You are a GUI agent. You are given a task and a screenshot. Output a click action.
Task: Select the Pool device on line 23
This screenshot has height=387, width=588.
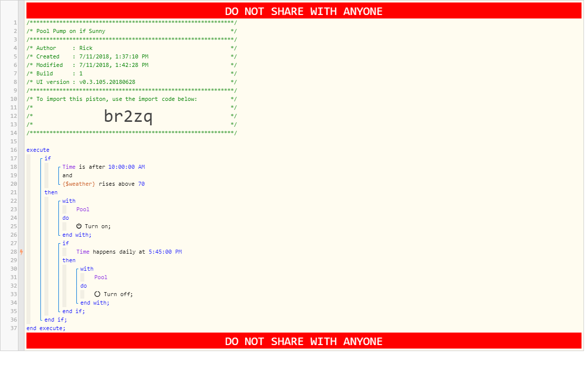83,209
